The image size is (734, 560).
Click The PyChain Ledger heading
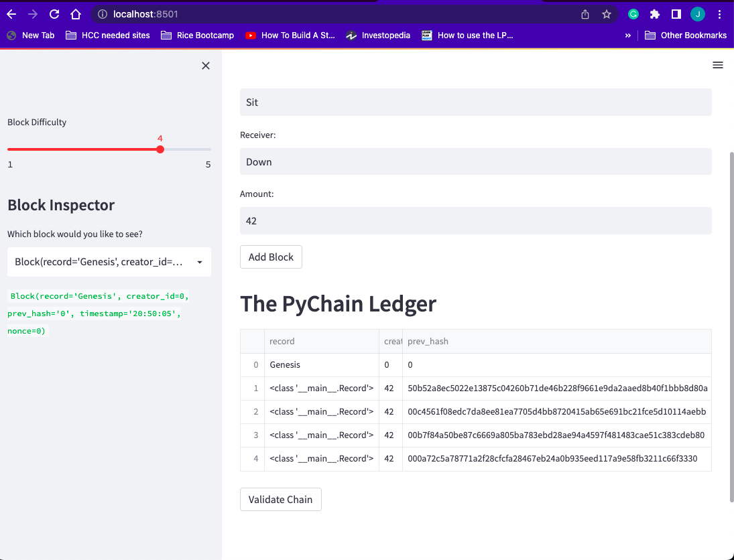pyautogui.click(x=338, y=303)
